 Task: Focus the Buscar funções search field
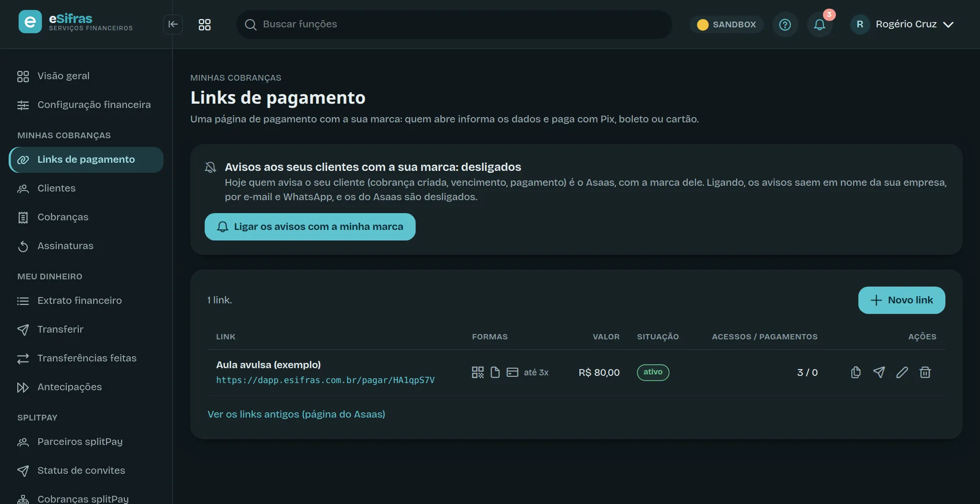454,24
